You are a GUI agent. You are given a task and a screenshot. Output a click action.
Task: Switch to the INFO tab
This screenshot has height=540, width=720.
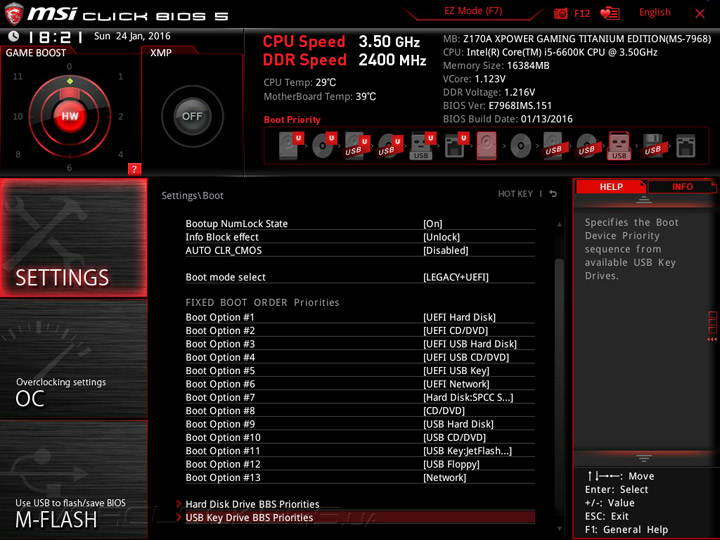pos(682,186)
